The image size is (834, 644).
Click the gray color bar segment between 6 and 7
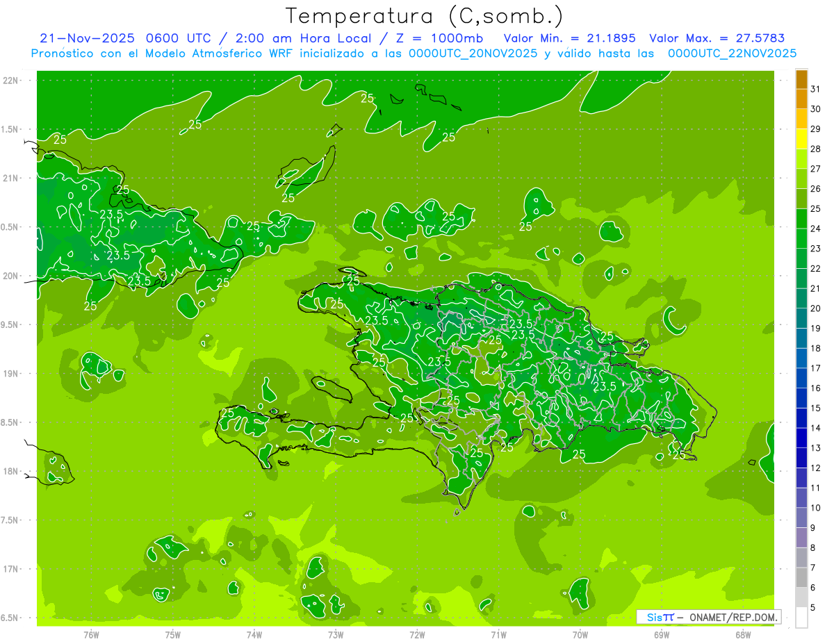[x=801, y=578]
